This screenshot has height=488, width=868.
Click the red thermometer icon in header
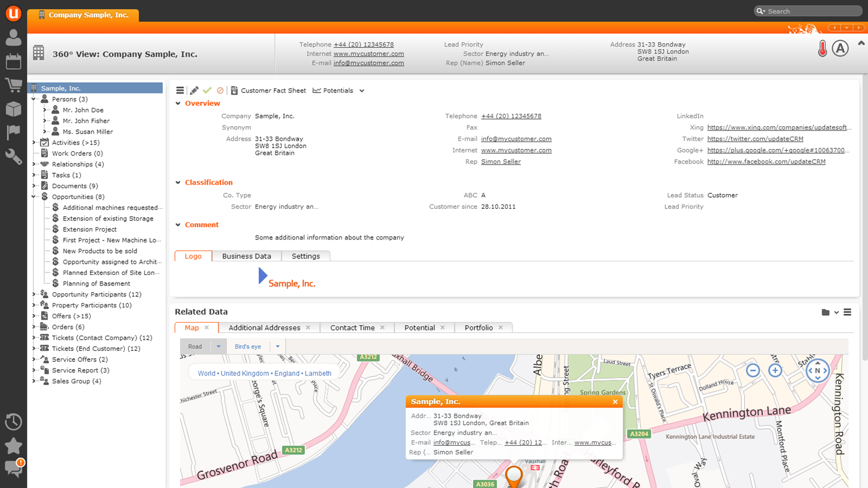(822, 49)
